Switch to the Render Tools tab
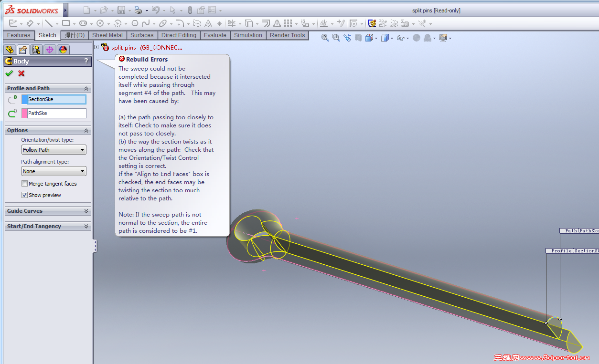 pos(287,35)
